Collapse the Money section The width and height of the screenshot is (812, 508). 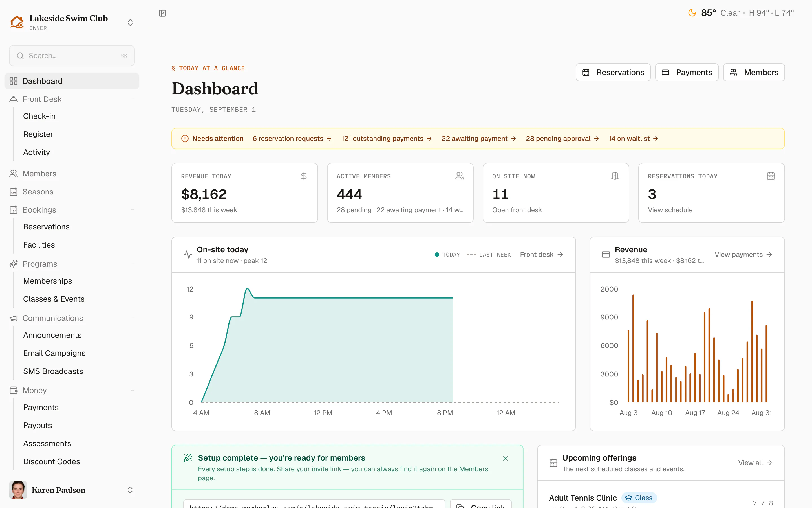133,390
